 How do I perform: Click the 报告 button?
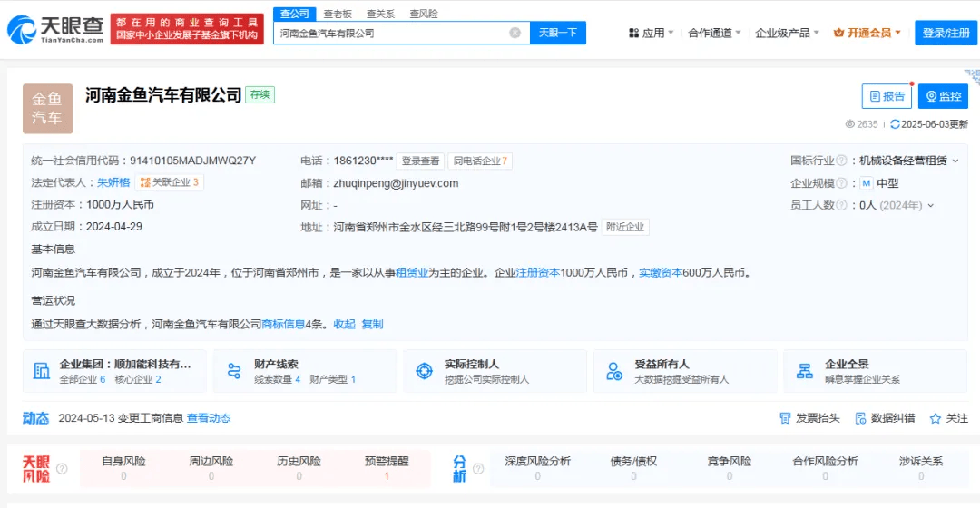point(887,96)
